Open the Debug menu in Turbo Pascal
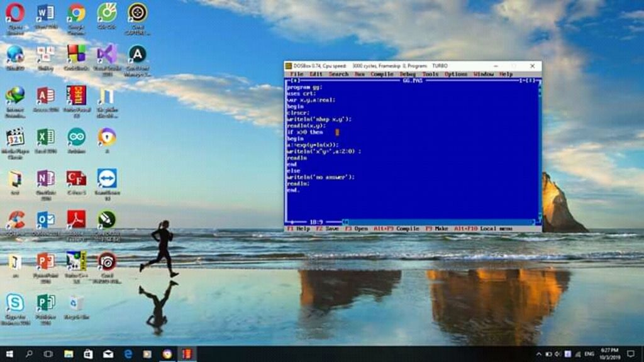 point(408,74)
